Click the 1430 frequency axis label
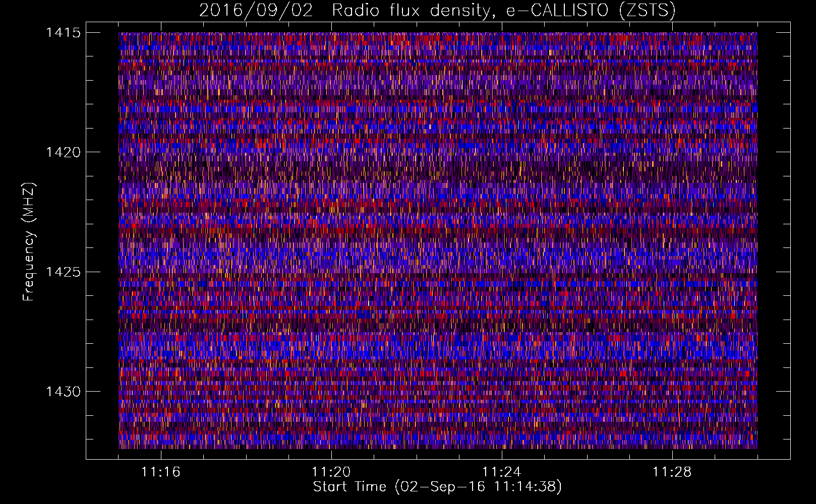 click(63, 392)
